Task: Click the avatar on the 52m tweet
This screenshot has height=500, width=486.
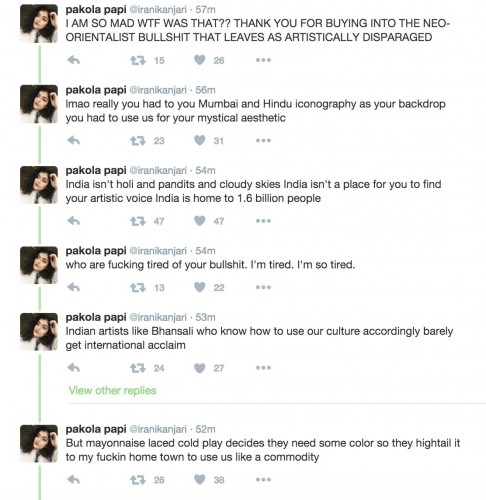Action: coord(39,443)
